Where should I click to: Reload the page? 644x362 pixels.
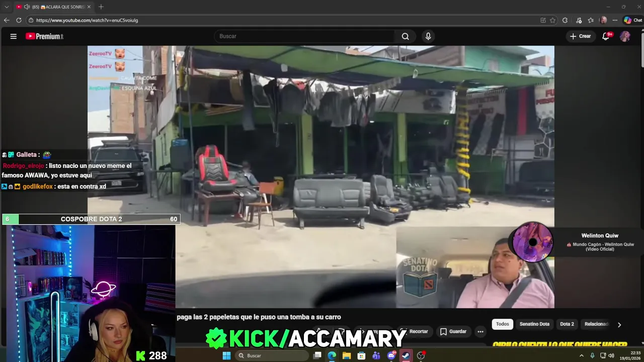19,20
